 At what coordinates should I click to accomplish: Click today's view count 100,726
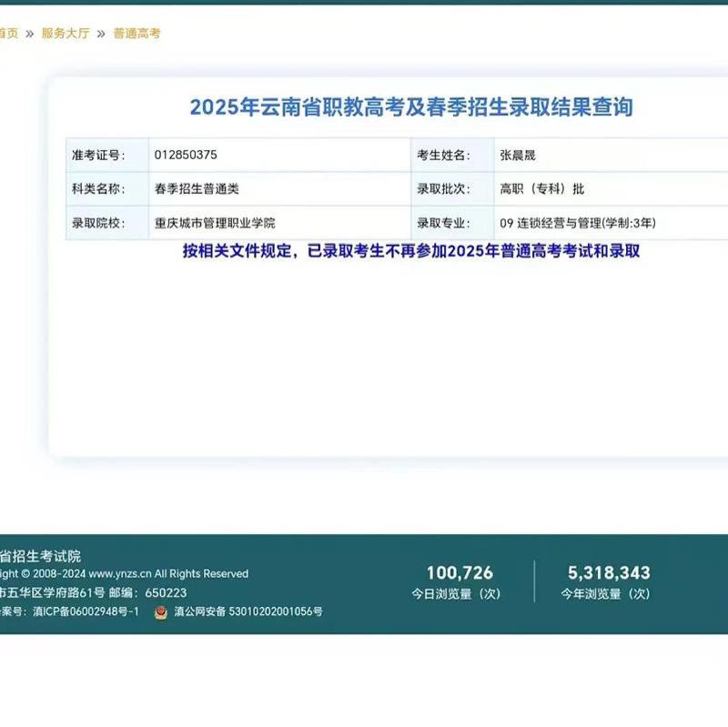point(460,573)
